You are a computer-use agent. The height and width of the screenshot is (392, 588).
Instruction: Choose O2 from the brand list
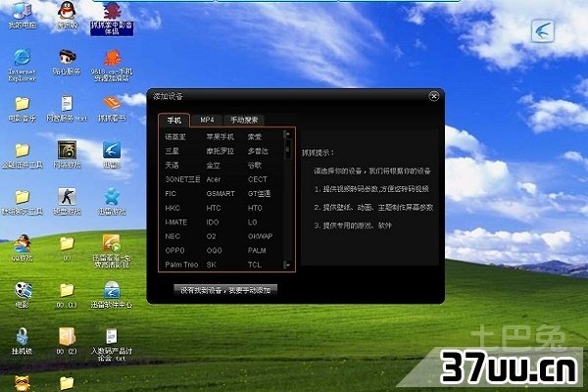(211, 236)
